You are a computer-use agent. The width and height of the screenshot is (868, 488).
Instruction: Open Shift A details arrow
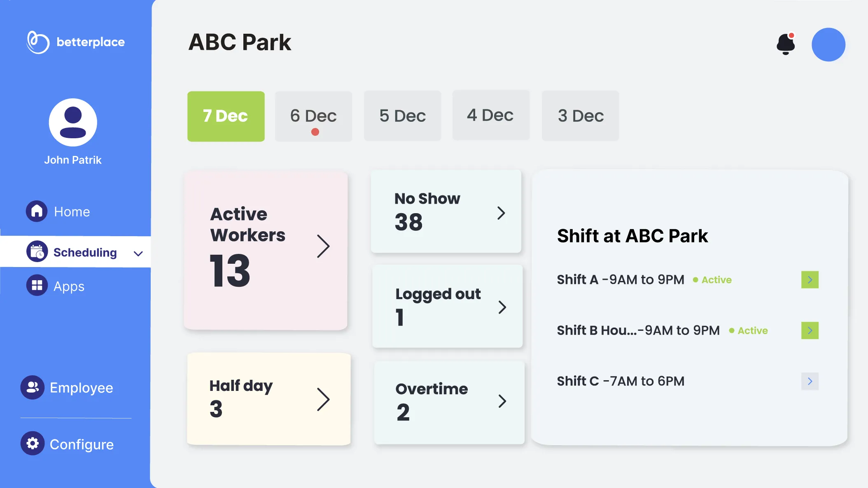810,280
